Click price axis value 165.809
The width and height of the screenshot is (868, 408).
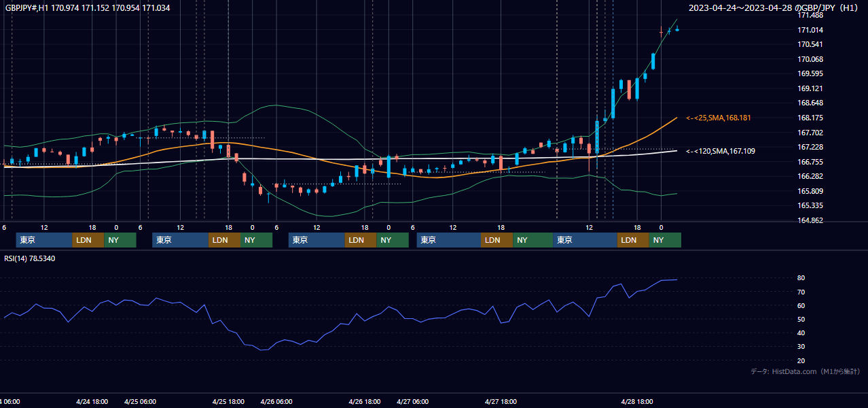(x=810, y=191)
